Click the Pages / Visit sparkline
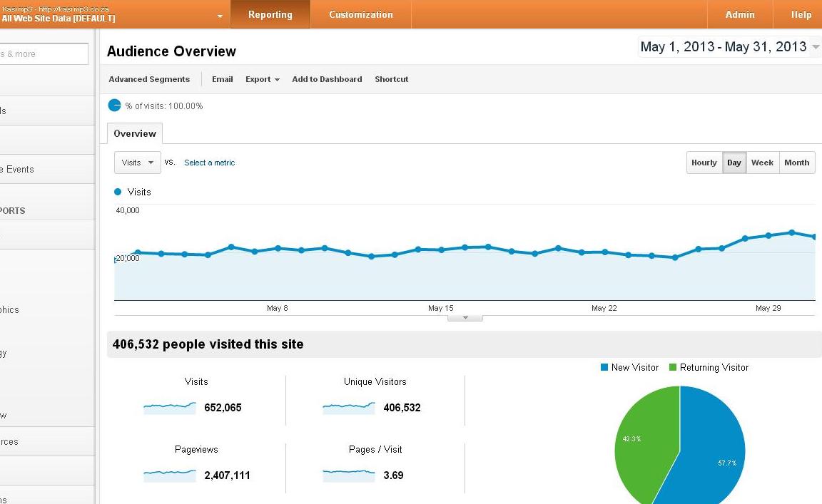The width and height of the screenshot is (822, 504). [349, 475]
